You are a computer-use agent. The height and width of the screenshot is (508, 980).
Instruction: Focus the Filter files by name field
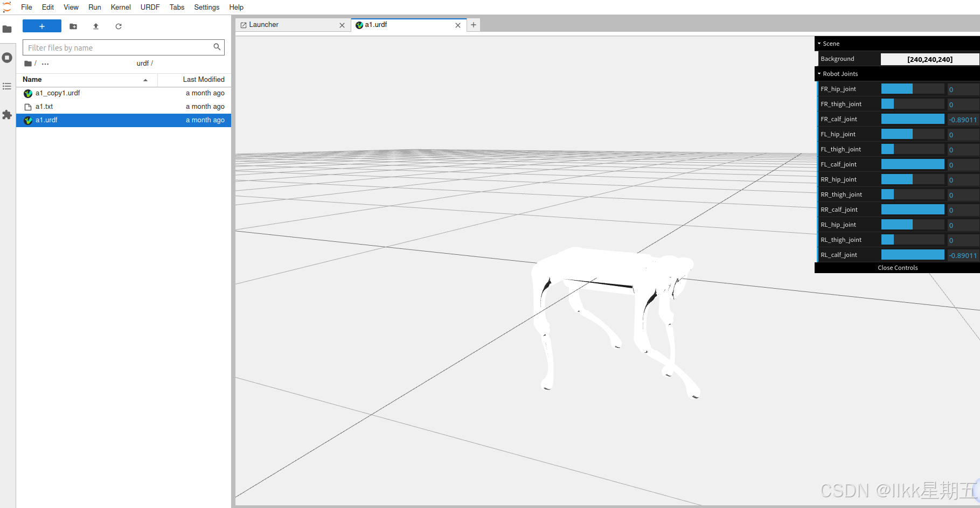(x=123, y=47)
